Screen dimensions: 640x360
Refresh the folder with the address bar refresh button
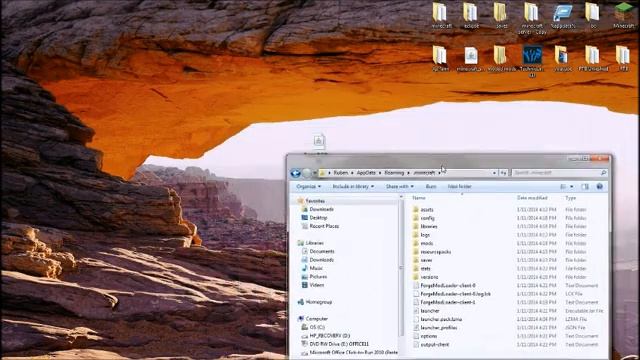coord(504,173)
